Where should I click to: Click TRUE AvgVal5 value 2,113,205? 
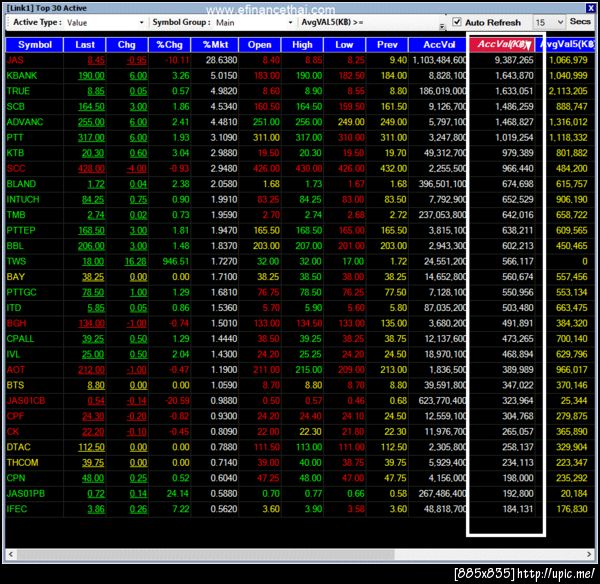[568, 91]
